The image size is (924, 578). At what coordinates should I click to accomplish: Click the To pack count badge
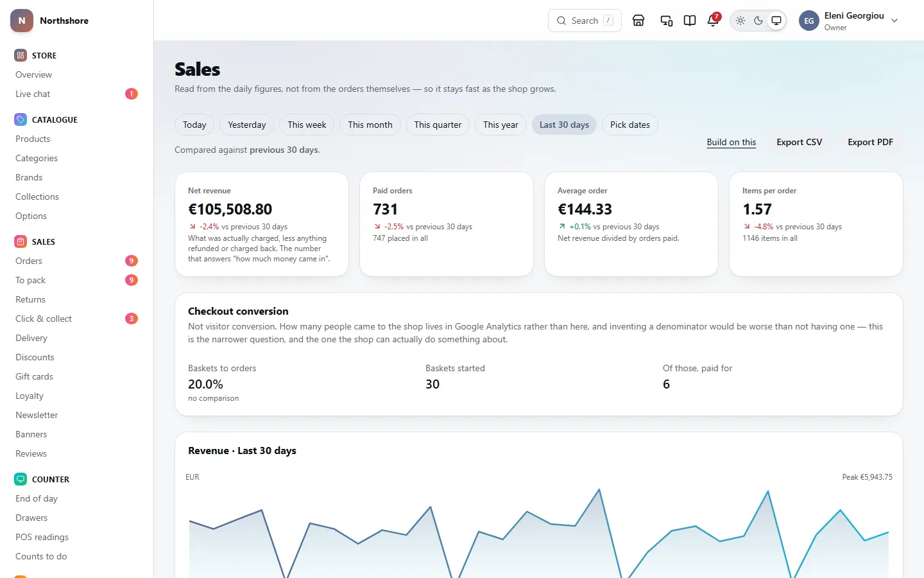pos(132,280)
